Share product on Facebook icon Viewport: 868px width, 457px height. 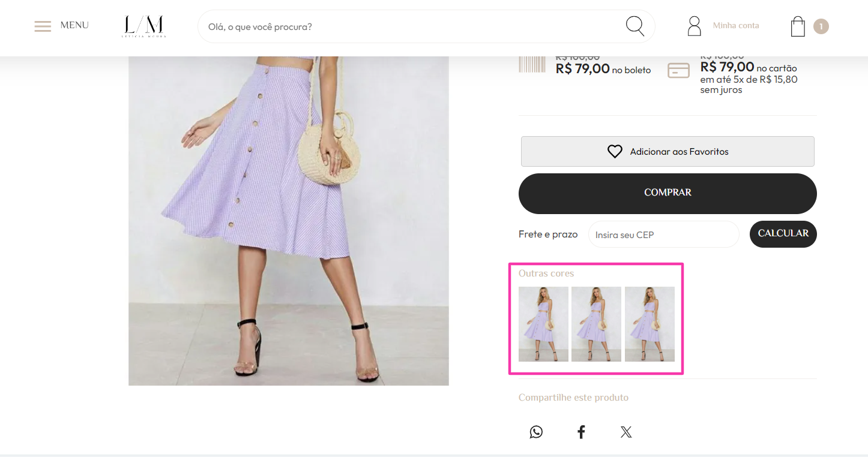[x=581, y=432]
